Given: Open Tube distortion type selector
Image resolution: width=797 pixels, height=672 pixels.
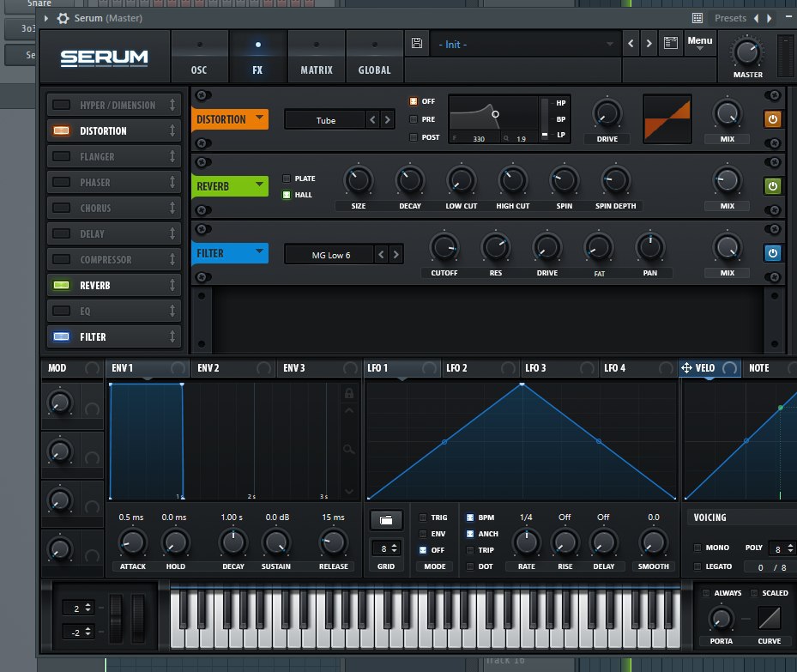Looking at the screenshot, I should pos(325,120).
